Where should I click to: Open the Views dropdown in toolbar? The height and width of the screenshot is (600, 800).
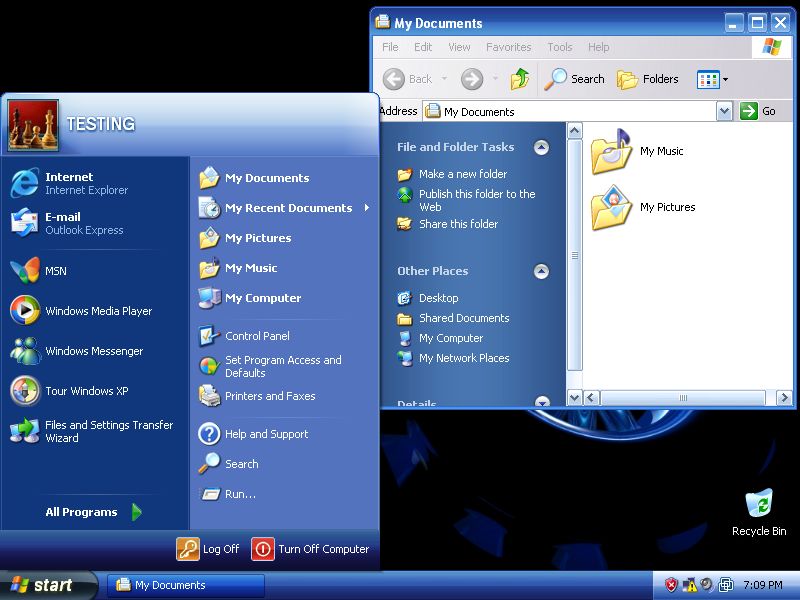[713, 80]
